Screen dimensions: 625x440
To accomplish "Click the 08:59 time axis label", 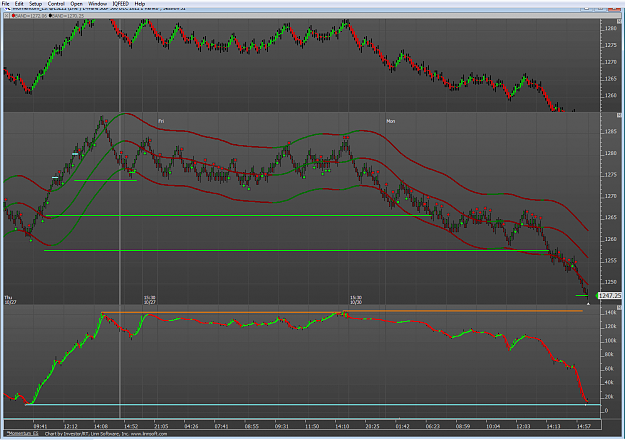I will (463, 426).
